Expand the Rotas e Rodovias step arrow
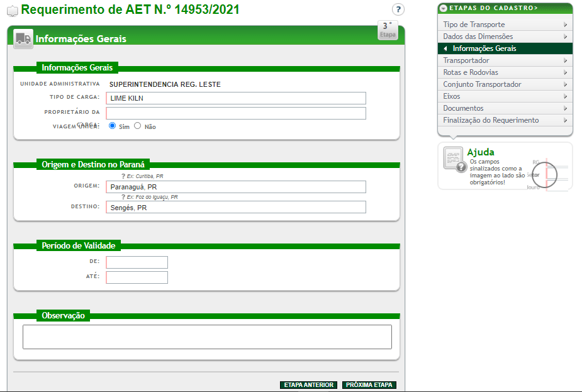The width and height of the screenshot is (582, 392). pos(566,72)
